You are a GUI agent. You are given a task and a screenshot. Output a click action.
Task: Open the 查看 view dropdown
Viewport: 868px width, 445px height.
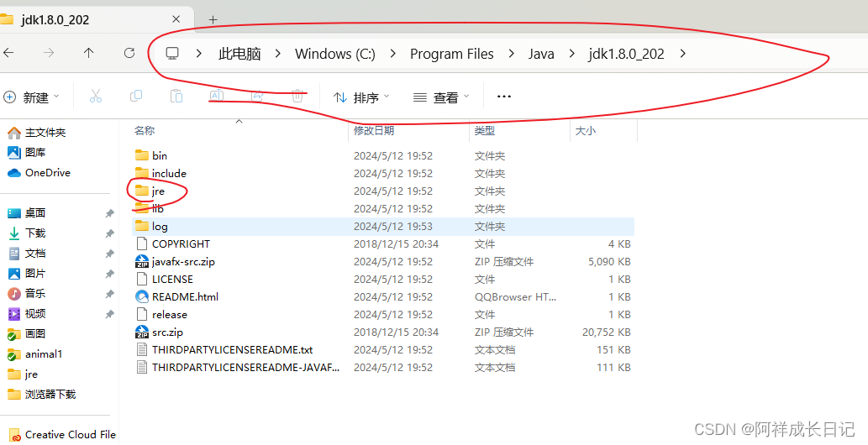click(x=441, y=97)
